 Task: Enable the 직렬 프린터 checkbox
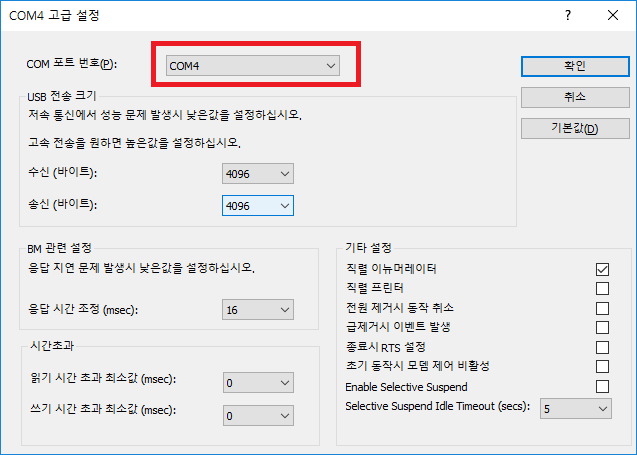tap(602, 288)
